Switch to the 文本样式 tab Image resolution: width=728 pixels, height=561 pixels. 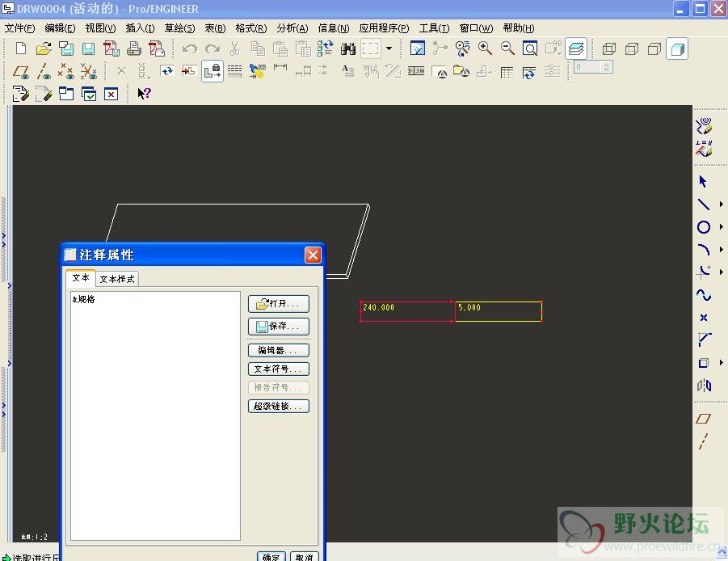[x=117, y=279]
